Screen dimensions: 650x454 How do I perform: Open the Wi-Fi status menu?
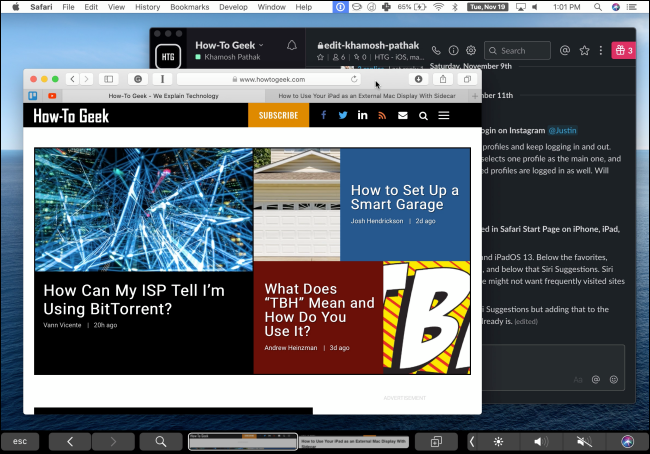coord(438,7)
